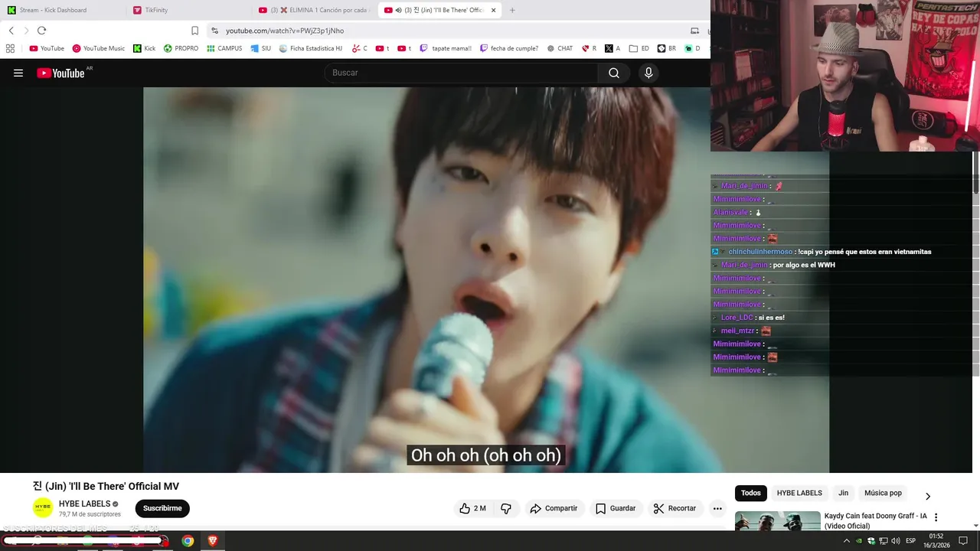Open the Kick bookmark
980x551 pixels.
coord(144,48)
